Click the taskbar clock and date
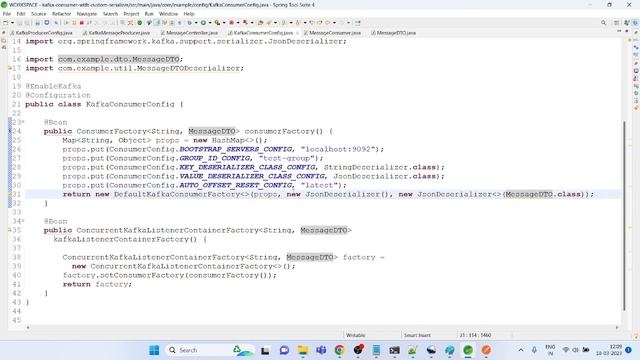 pos(609,350)
